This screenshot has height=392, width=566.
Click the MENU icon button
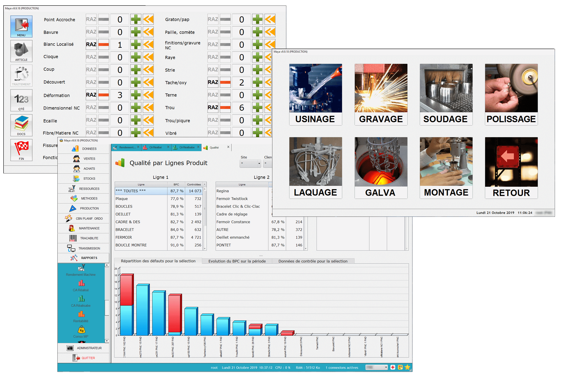21,26
